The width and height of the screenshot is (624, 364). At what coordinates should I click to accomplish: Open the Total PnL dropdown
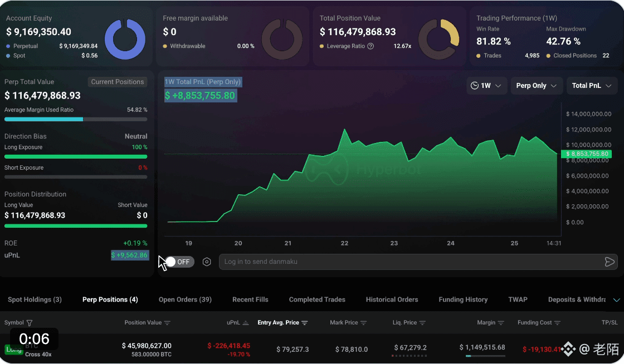[x=591, y=86]
